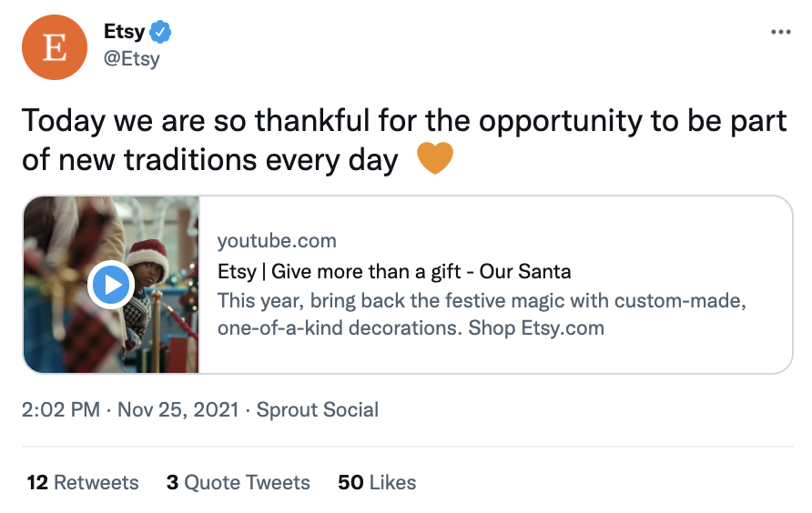Open the Etsy display name link
Screen dimensions: 812x513
click(125, 33)
